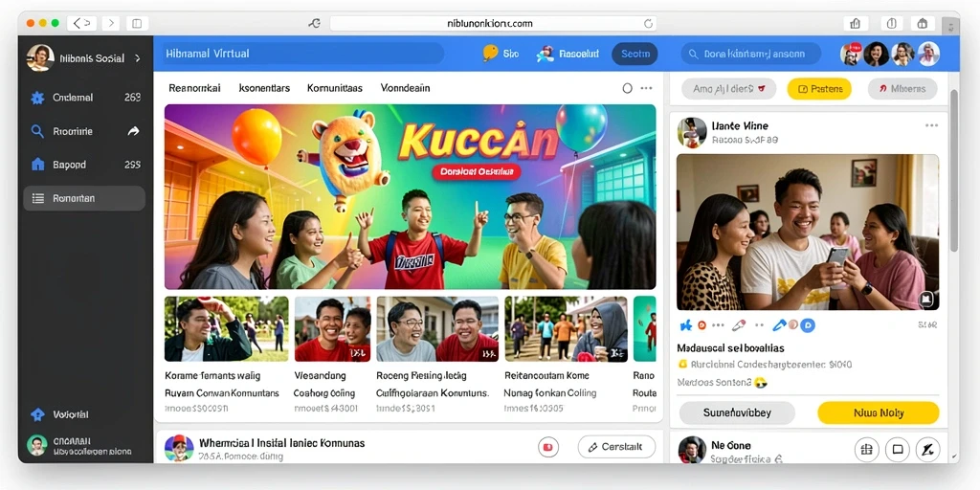The image size is (980, 490).
Task: Open the Roceng Reiting ledig thumbnail
Action: [x=437, y=329]
